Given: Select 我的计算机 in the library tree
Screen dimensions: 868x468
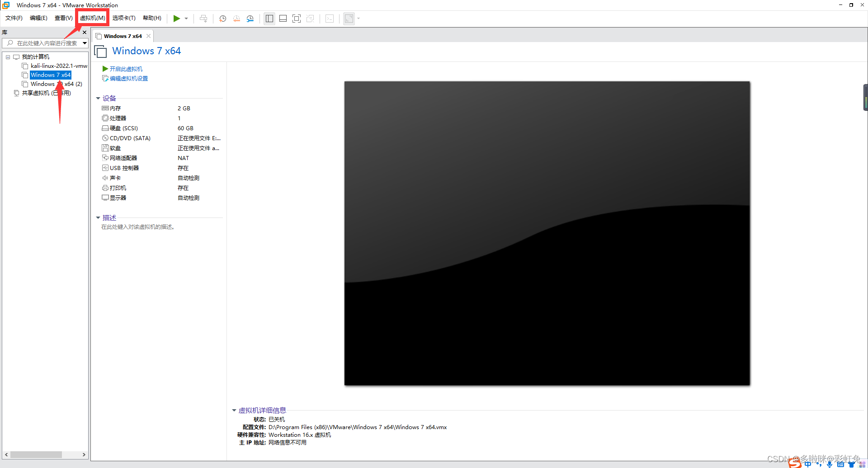Looking at the screenshot, I should pos(36,57).
